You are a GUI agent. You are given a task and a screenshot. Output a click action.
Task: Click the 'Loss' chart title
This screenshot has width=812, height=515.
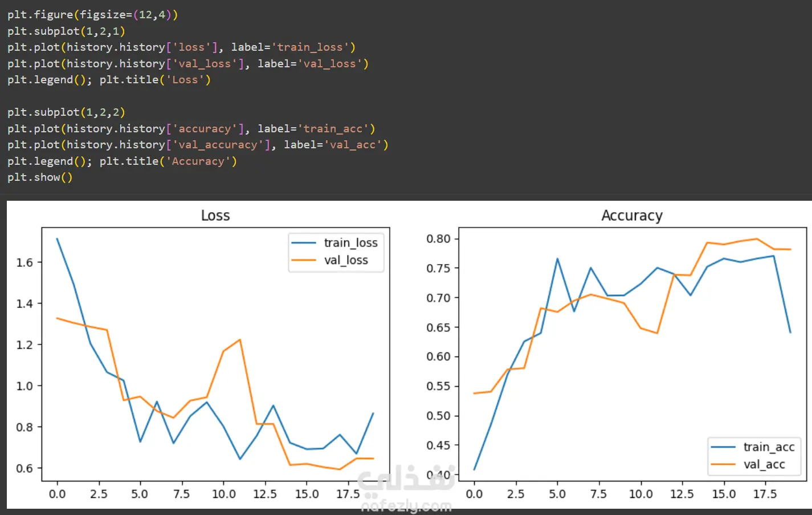click(x=215, y=216)
